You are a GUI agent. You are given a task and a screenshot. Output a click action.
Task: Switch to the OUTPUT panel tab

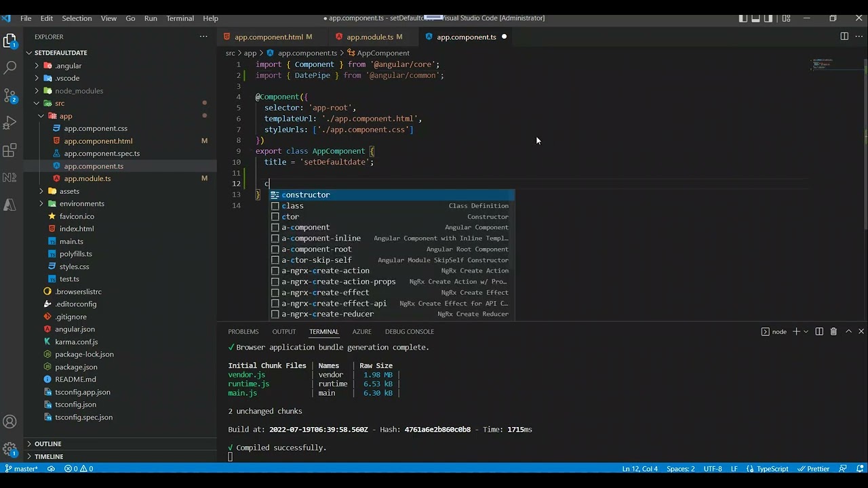coord(283,331)
